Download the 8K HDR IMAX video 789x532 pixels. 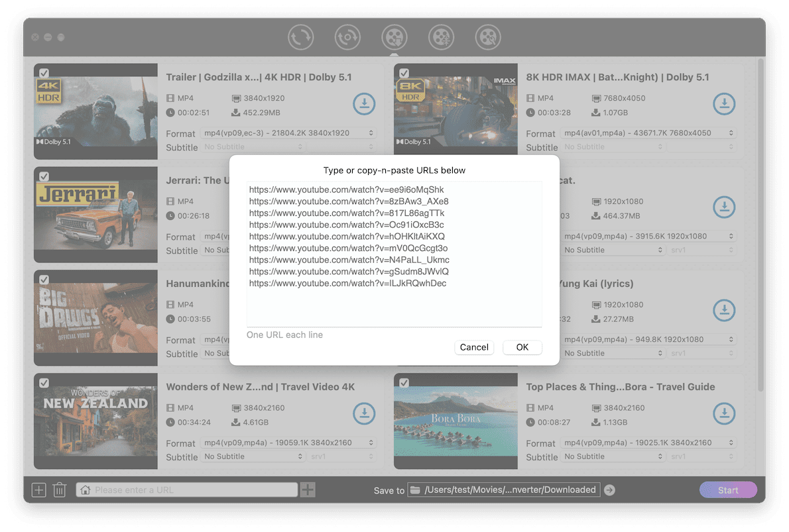pos(724,104)
